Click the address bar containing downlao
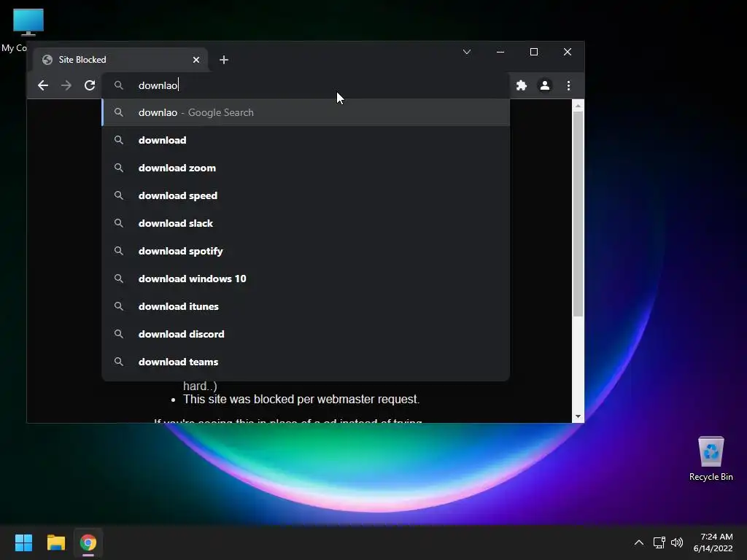This screenshot has height=560, width=747. pos(306,85)
